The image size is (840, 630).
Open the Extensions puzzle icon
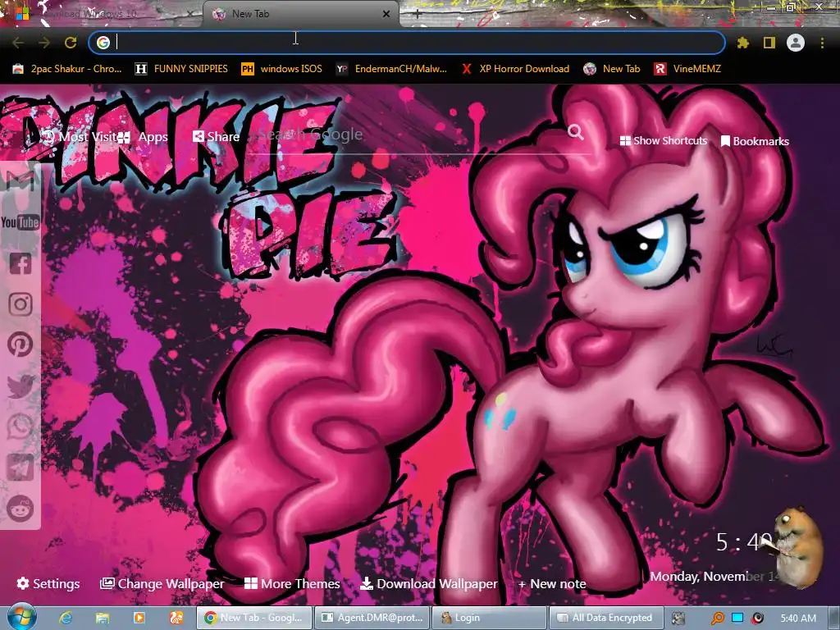(x=743, y=43)
